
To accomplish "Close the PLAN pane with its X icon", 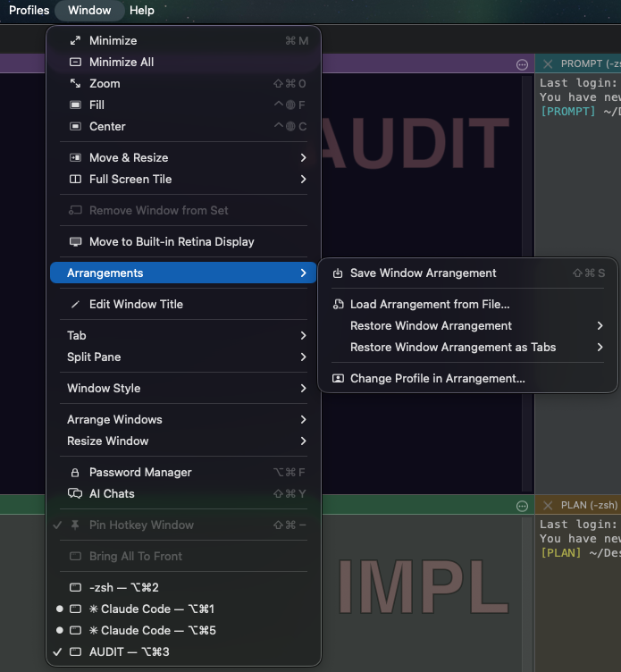I will click(548, 505).
